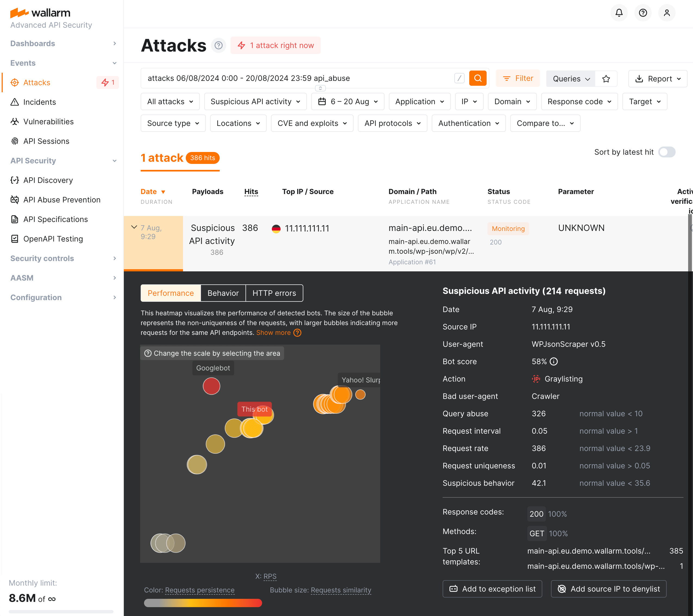693x616 pixels.
Task: Enable the Sort by latest hit toggle
Action: 667,152
